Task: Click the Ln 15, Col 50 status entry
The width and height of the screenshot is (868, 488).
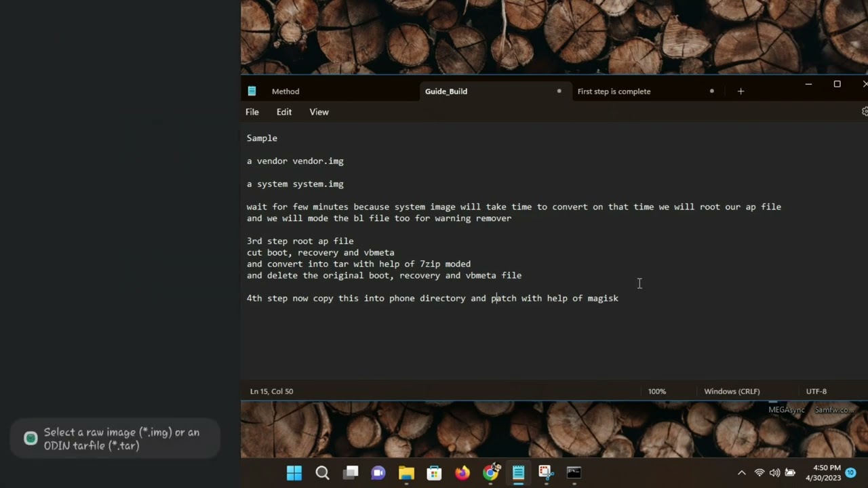Action: click(x=271, y=391)
